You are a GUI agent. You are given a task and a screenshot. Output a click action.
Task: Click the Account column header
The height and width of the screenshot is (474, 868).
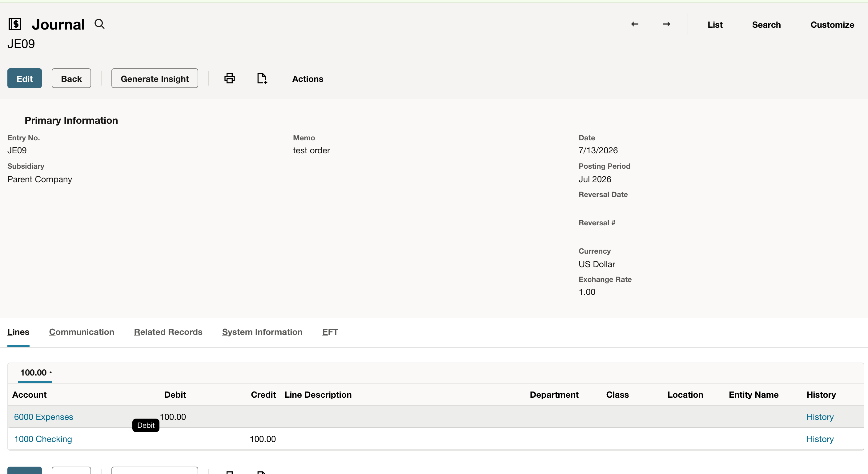pyautogui.click(x=29, y=395)
